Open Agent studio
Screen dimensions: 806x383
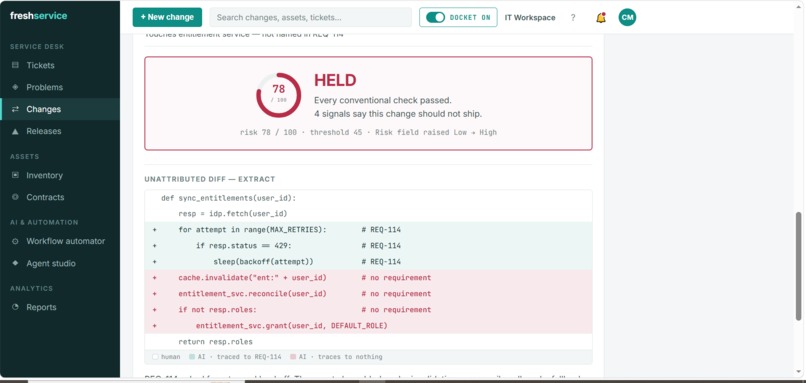60,263
